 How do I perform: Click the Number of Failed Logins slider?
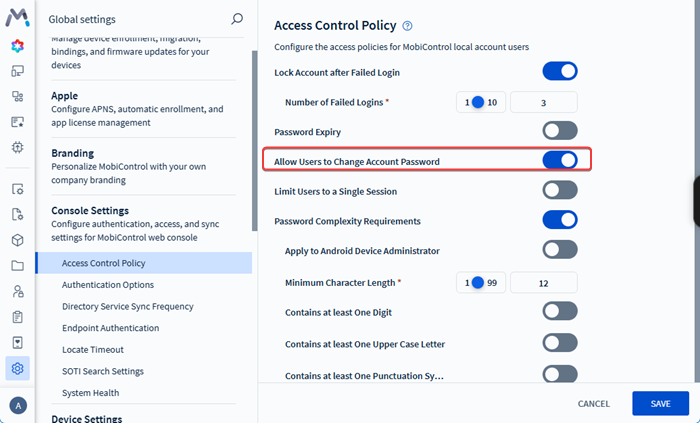click(x=478, y=102)
